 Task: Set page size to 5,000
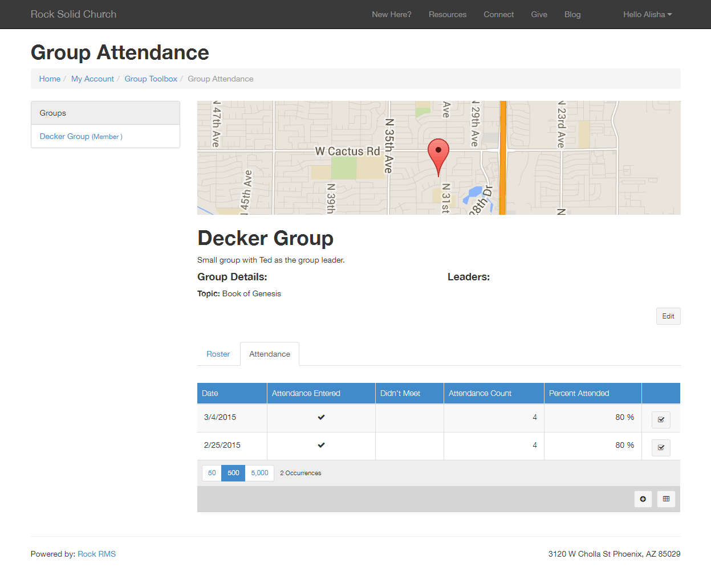coord(259,473)
